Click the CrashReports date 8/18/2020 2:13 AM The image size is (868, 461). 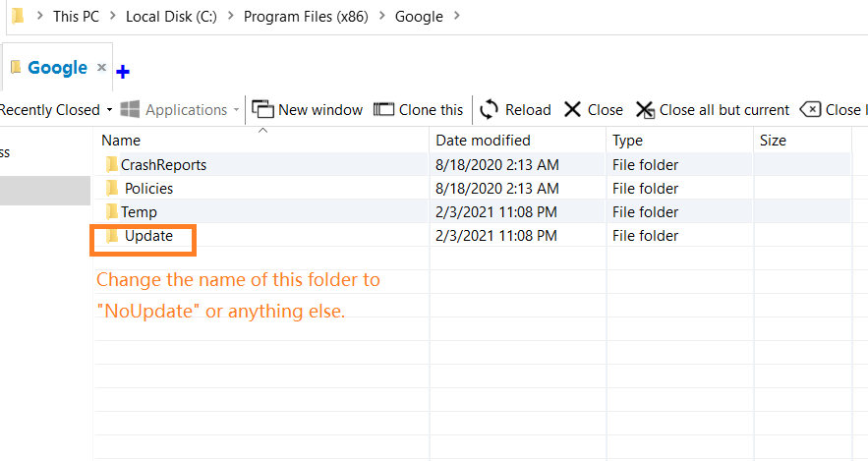coord(497,165)
